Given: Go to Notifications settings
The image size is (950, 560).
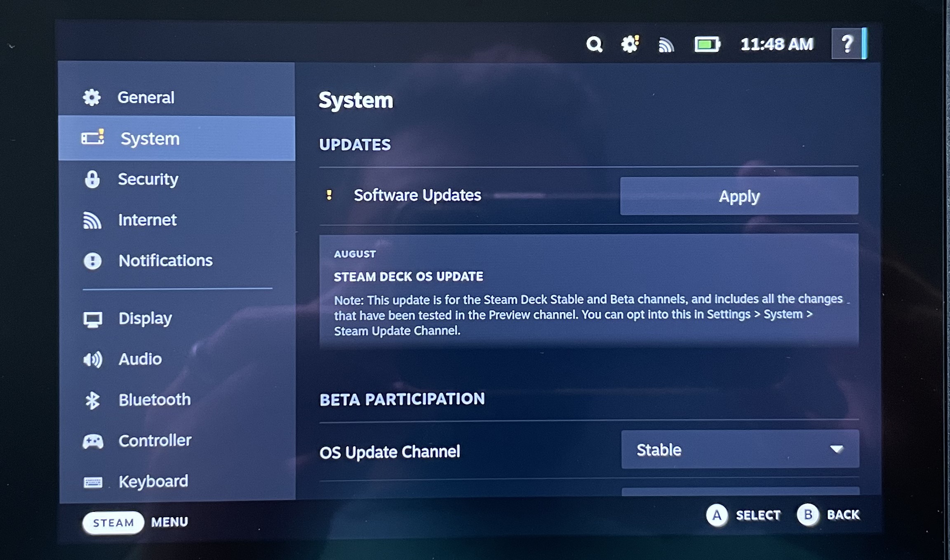Looking at the screenshot, I should (165, 261).
